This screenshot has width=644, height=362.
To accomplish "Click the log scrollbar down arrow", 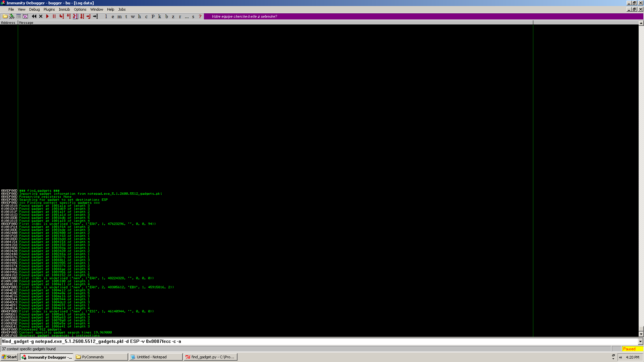I will tap(641, 334).
